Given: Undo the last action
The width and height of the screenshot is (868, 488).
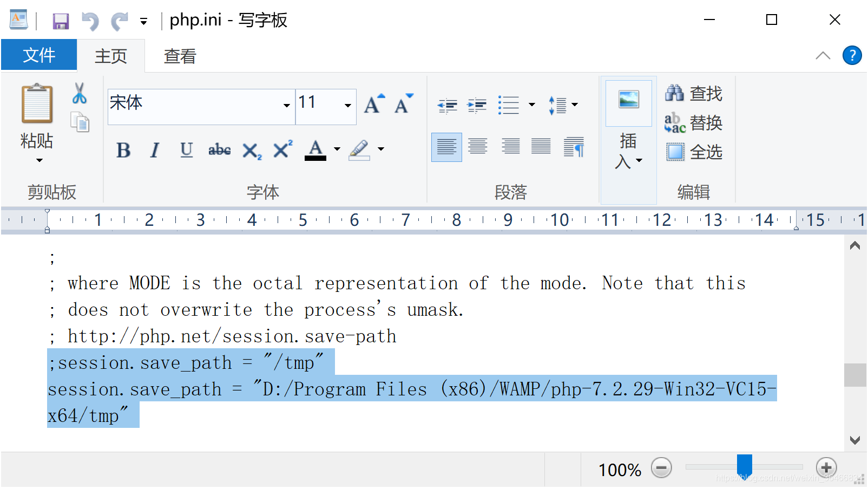Looking at the screenshot, I should point(90,21).
